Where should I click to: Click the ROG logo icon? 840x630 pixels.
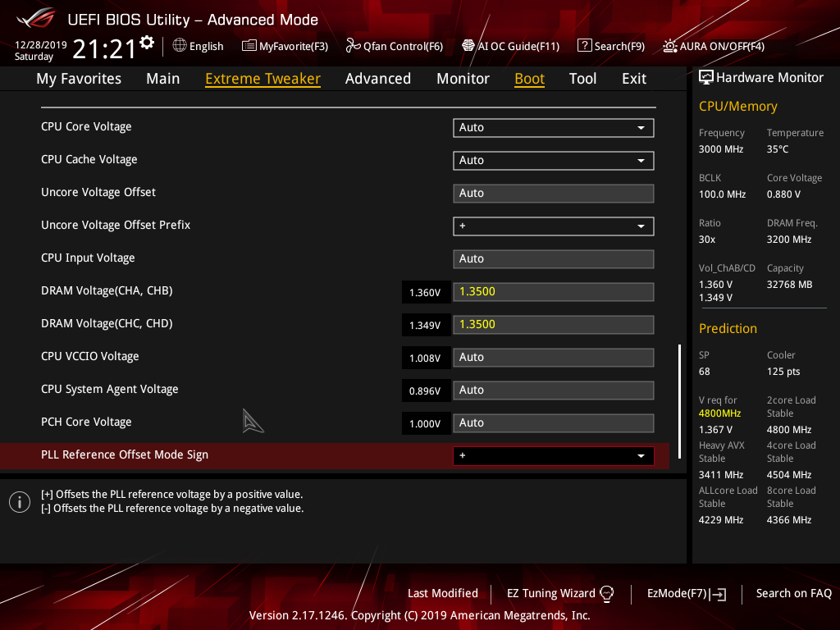pyautogui.click(x=36, y=19)
